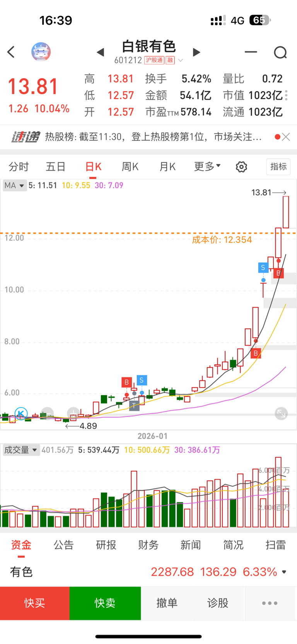The image size is (297, 644).
Task: Expand chart to fullscreen icon
Action: pyautogui.click(x=281, y=414)
